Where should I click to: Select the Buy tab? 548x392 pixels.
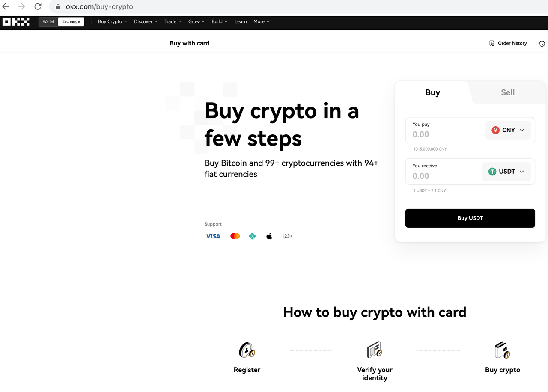pos(432,92)
